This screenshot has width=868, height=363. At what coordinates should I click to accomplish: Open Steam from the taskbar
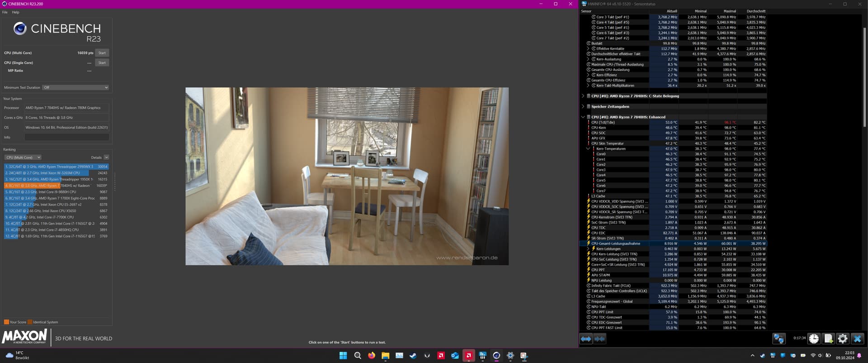click(x=413, y=355)
